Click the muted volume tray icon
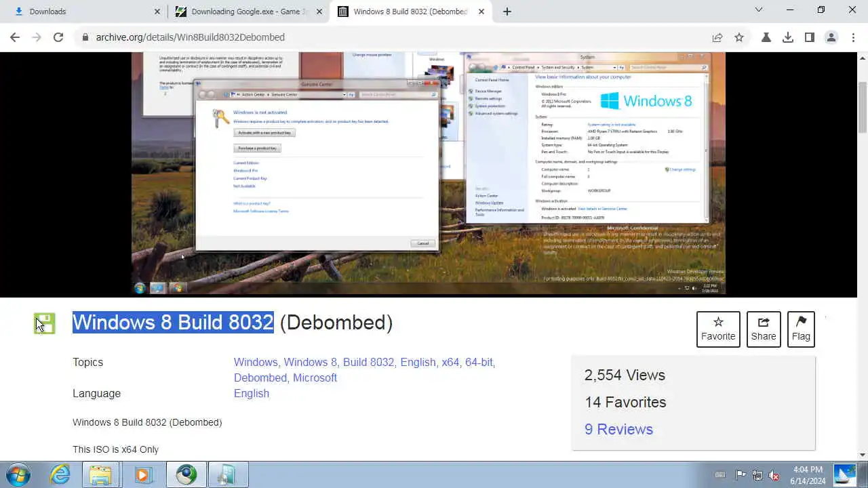The width and height of the screenshot is (868, 488). [774, 475]
